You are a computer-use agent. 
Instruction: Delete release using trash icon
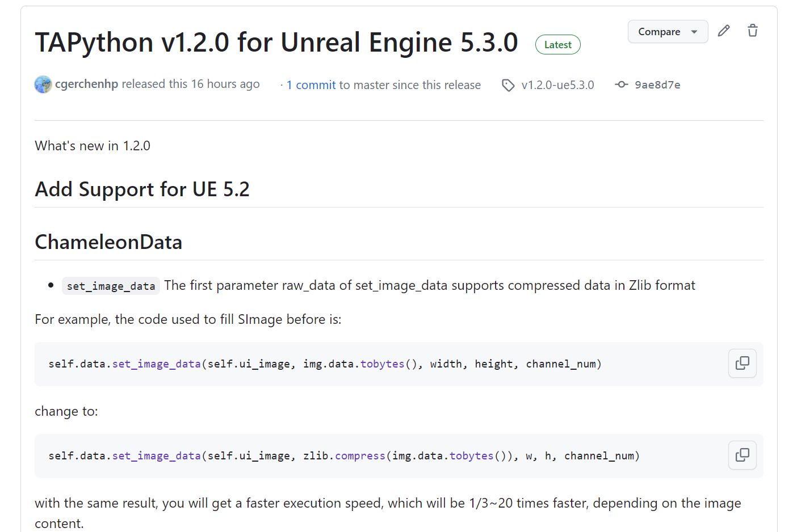(753, 31)
